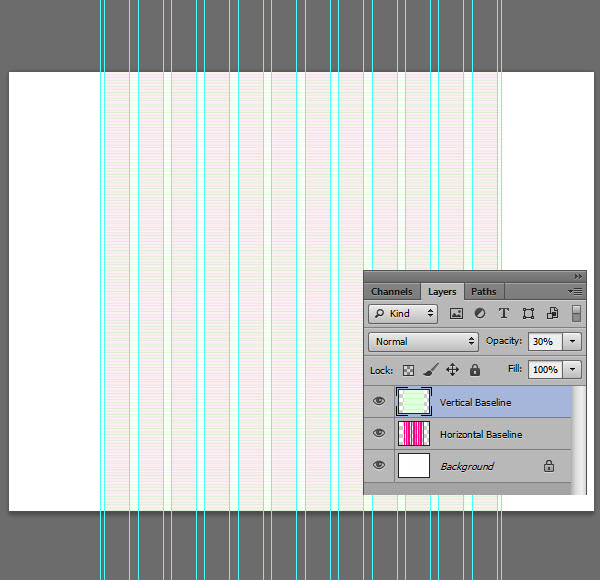600x580 pixels.
Task: Filter for shape layers icon
Action: [x=528, y=314]
